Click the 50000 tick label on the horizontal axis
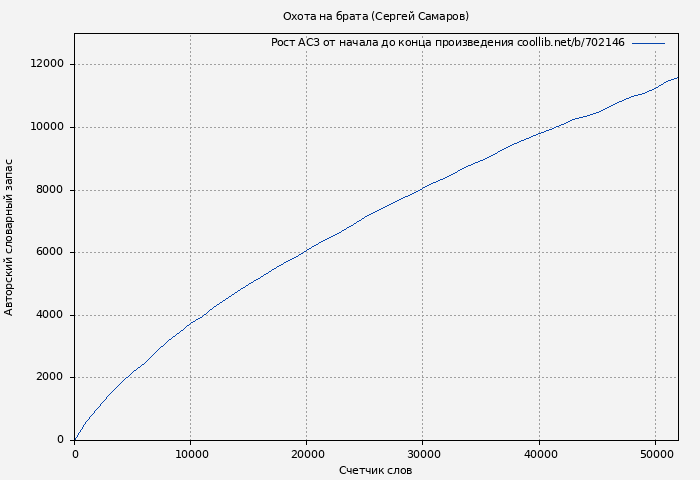700x480 pixels. pyautogui.click(x=655, y=454)
